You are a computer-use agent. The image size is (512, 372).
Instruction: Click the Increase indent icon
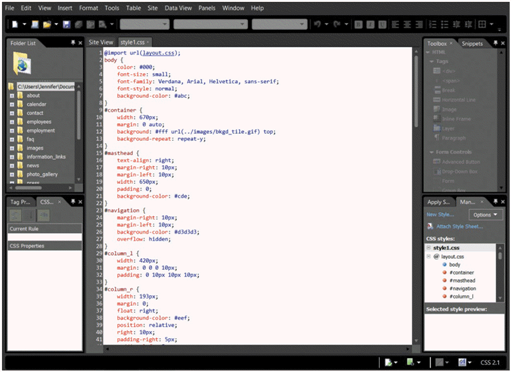(468, 24)
